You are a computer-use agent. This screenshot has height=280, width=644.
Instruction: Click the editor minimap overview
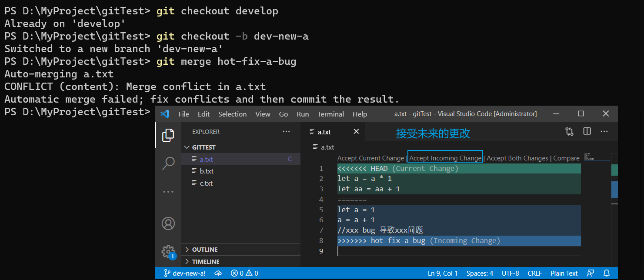pos(591,157)
